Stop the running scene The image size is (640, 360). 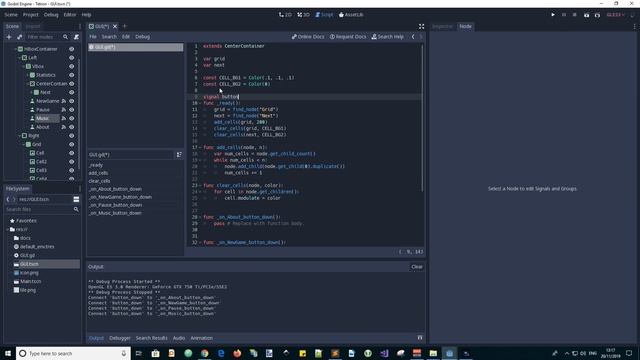(x=575, y=15)
